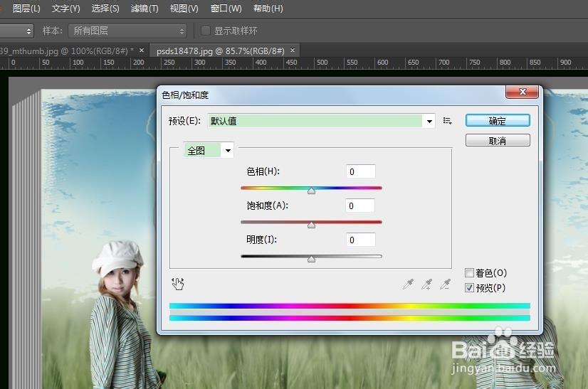Enable the 显示取样环 checkbox

206,31
